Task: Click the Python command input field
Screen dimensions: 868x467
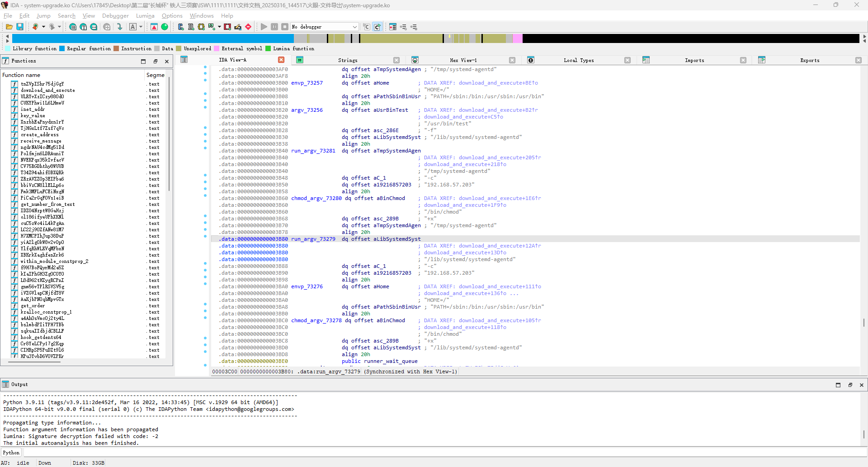Action: click(445, 453)
